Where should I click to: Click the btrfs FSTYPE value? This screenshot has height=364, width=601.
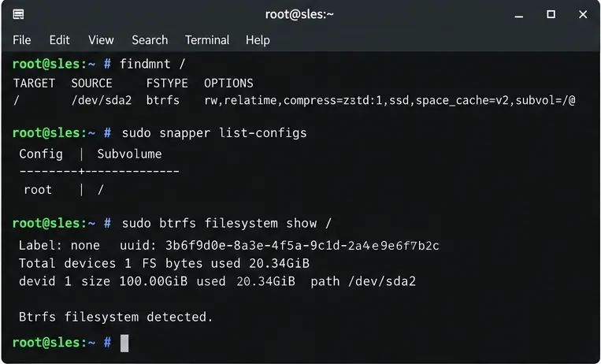point(163,101)
